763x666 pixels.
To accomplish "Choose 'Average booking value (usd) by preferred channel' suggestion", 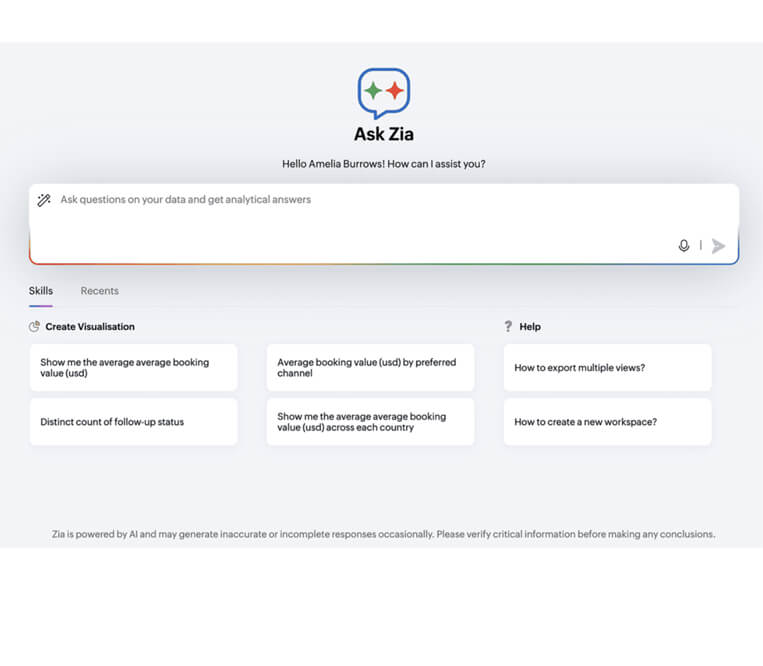I will pyautogui.click(x=370, y=368).
